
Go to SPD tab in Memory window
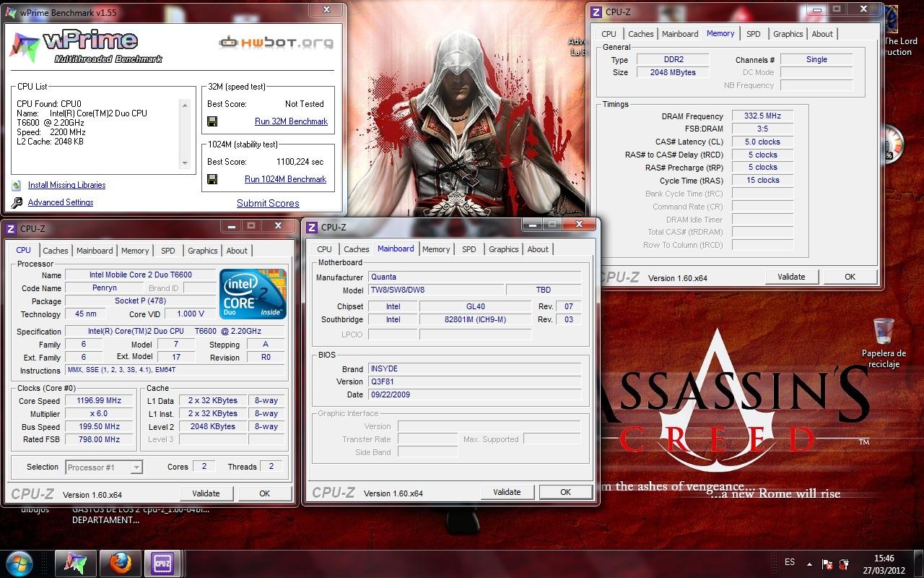click(754, 34)
